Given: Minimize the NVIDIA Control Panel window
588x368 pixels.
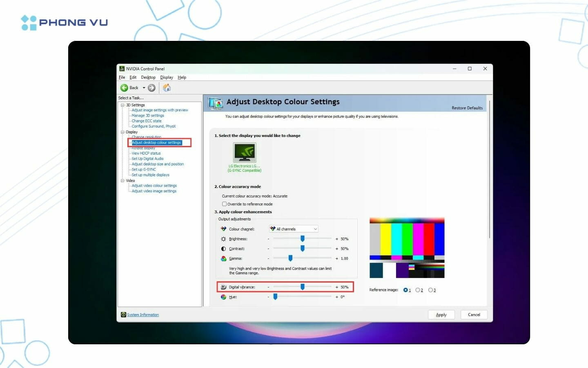Looking at the screenshot, I should [454, 69].
